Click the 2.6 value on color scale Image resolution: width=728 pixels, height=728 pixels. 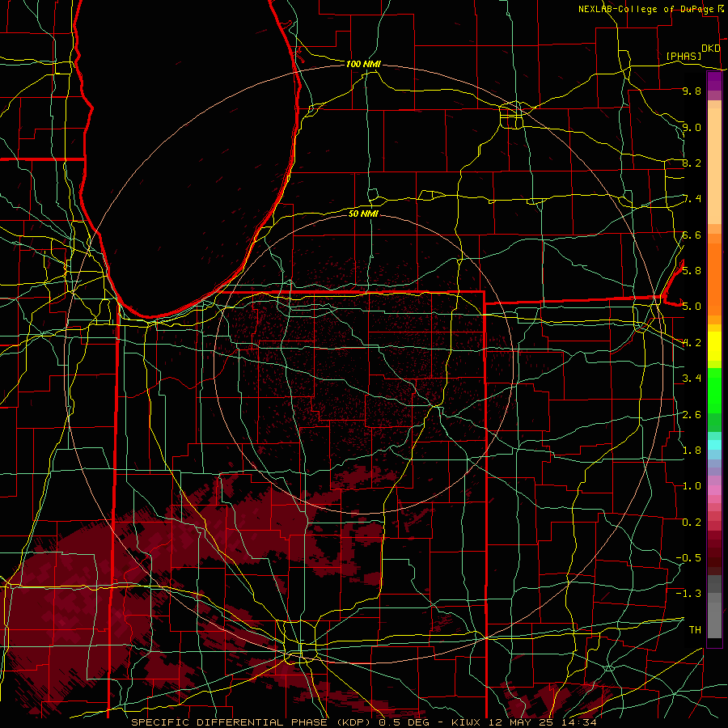click(692, 414)
